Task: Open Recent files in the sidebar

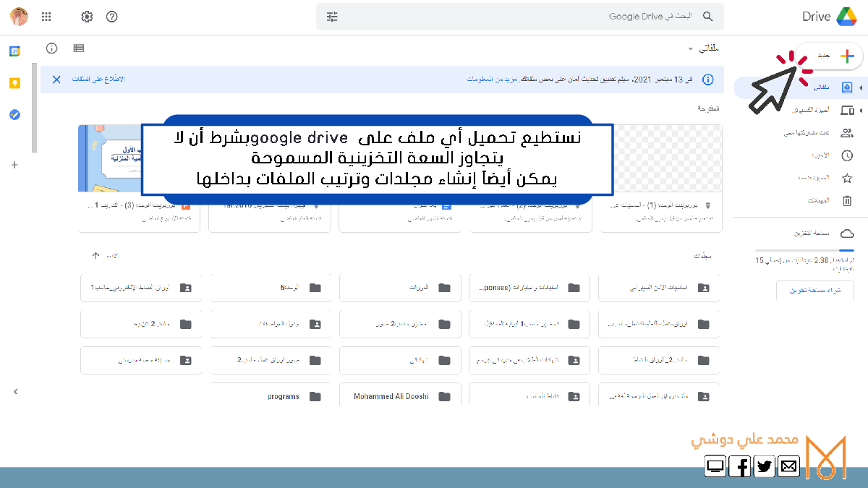Action: [x=847, y=155]
